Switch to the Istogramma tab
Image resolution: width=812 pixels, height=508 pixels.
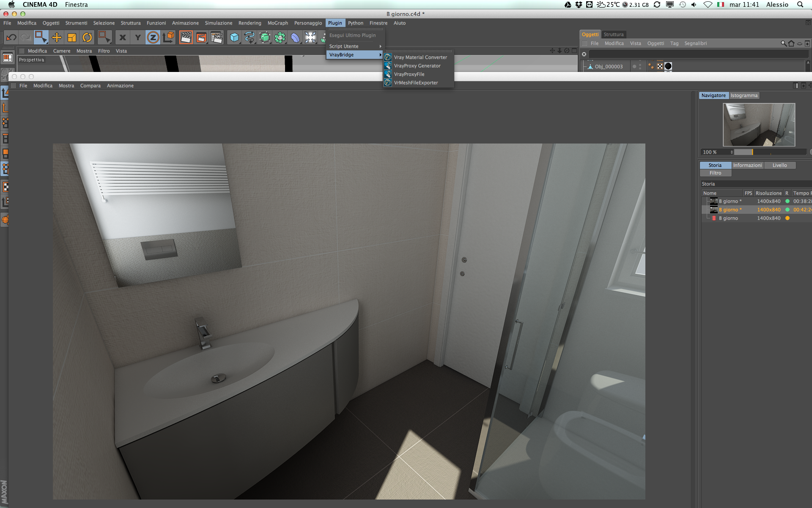pos(744,95)
